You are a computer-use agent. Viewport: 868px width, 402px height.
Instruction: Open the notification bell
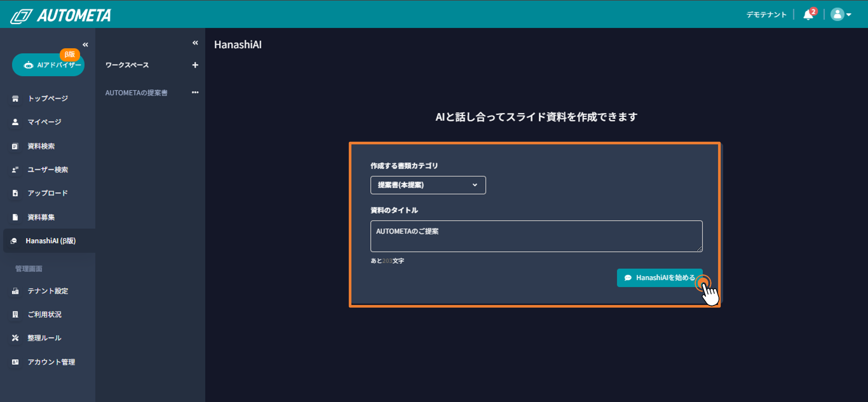click(x=808, y=15)
